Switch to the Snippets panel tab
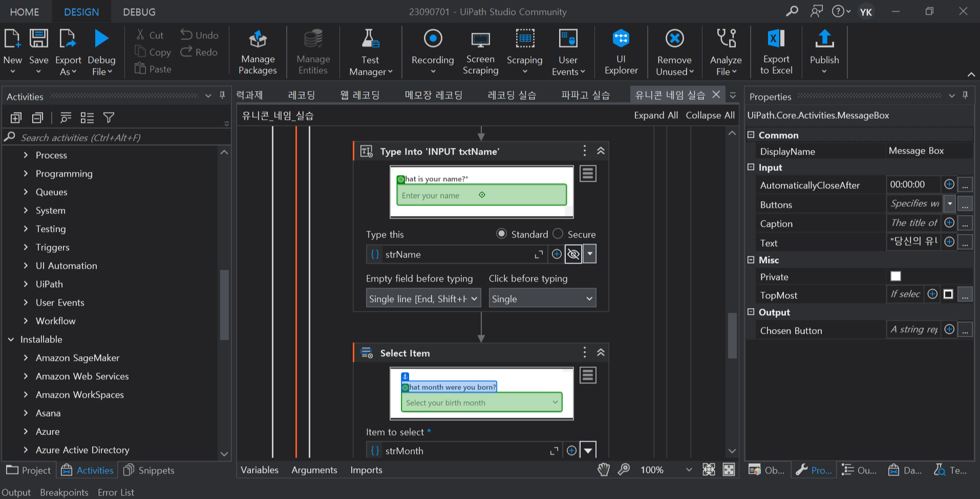Image resolution: width=980 pixels, height=499 pixels. tap(150, 470)
